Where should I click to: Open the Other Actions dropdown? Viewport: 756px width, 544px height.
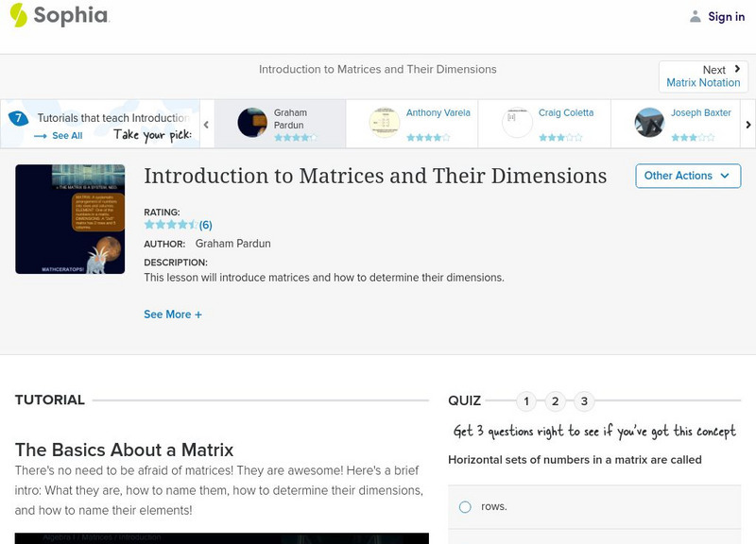point(687,176)
